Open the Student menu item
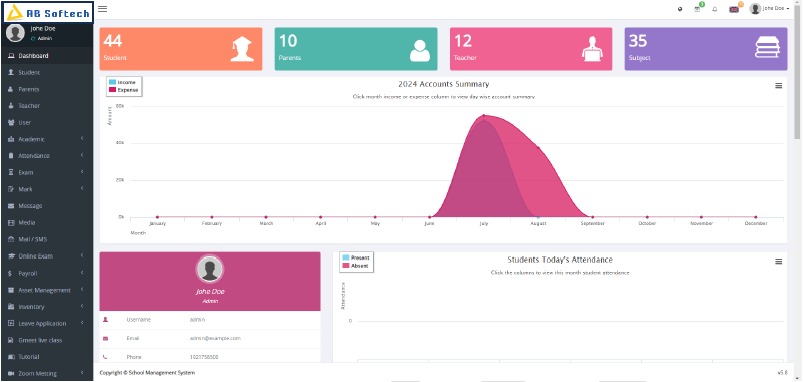This screenshot has width=805, height=382. (47, 72)
